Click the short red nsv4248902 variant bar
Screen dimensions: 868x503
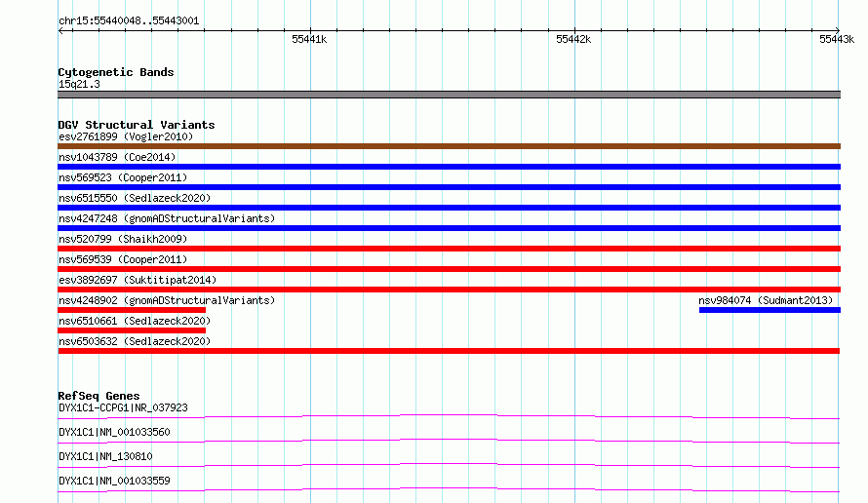point(132,310)
